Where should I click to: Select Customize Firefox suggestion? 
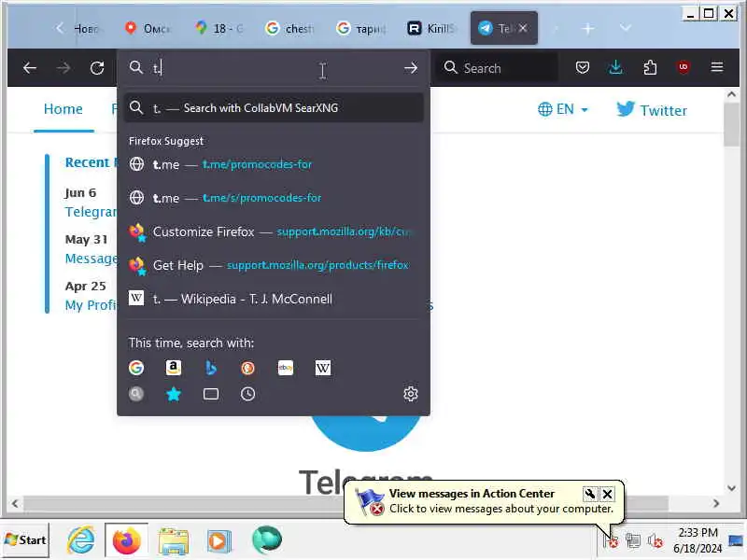[274, 231]
